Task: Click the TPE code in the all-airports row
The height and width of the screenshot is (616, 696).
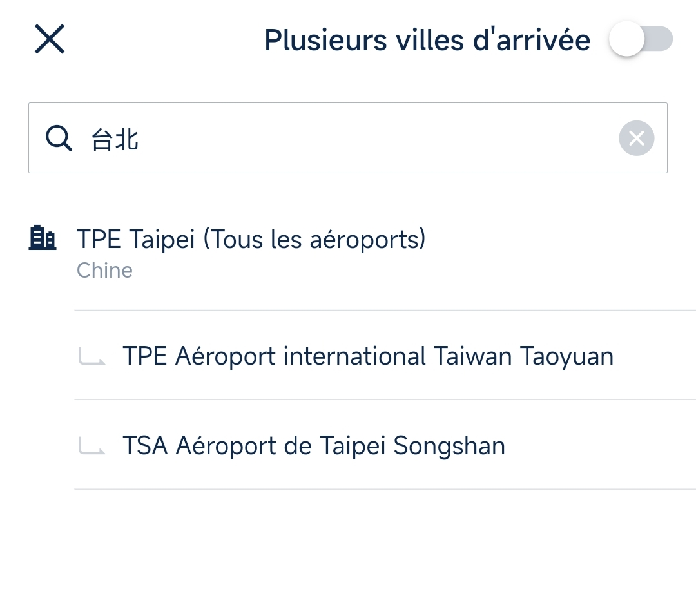Action: point(99,240)
